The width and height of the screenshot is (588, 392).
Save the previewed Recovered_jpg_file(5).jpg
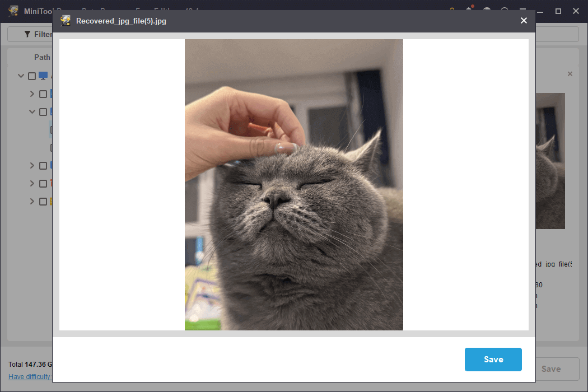click(493, 360)
